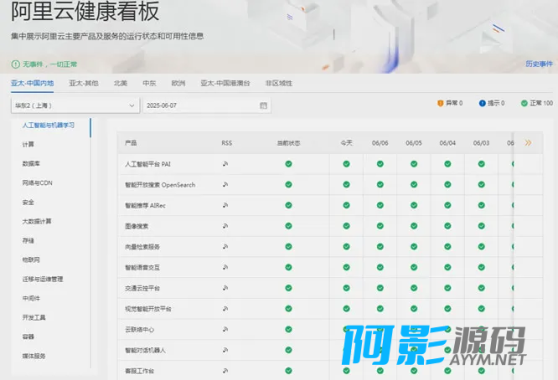Open RSS feed for 图像搜索

click(225, 226)
